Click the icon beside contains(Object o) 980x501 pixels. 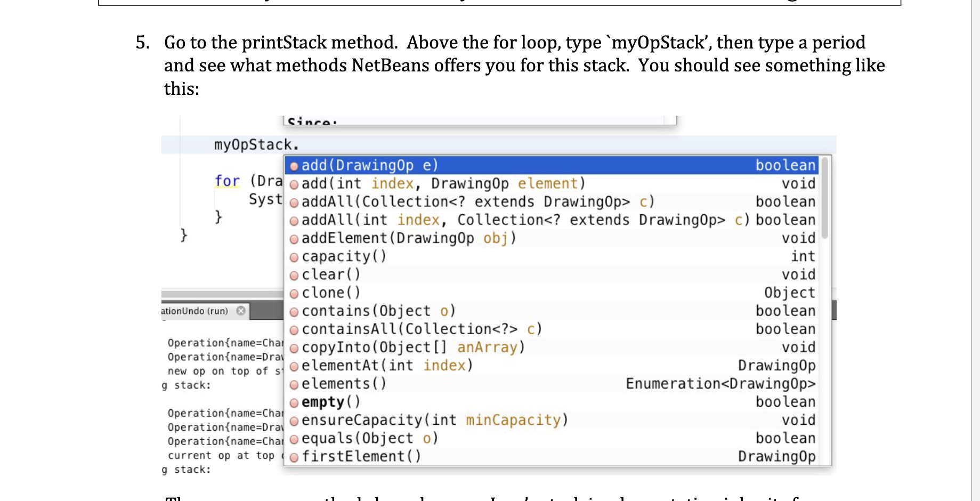point(294,311)
